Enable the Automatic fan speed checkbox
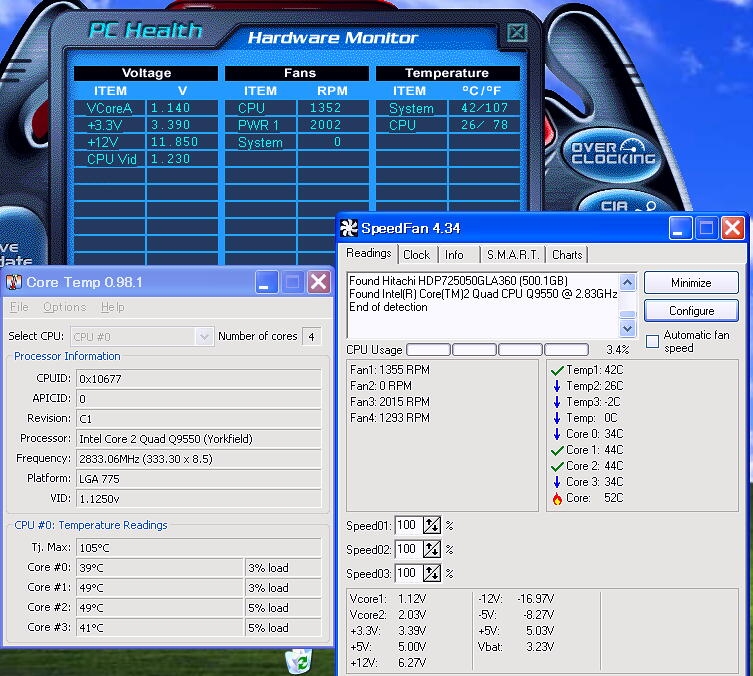This screenshot has width=753, height=676. click(x=652, y=342)
